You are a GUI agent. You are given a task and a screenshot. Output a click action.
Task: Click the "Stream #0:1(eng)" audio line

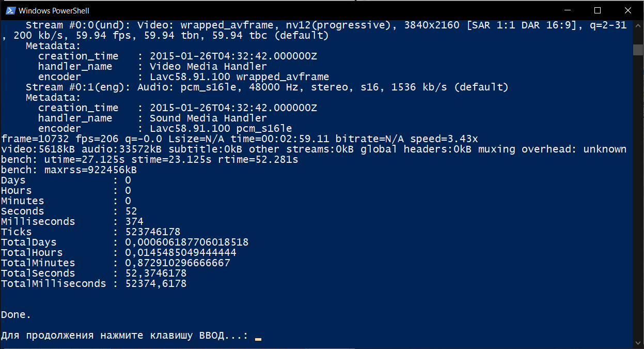[x=267, y=87]
